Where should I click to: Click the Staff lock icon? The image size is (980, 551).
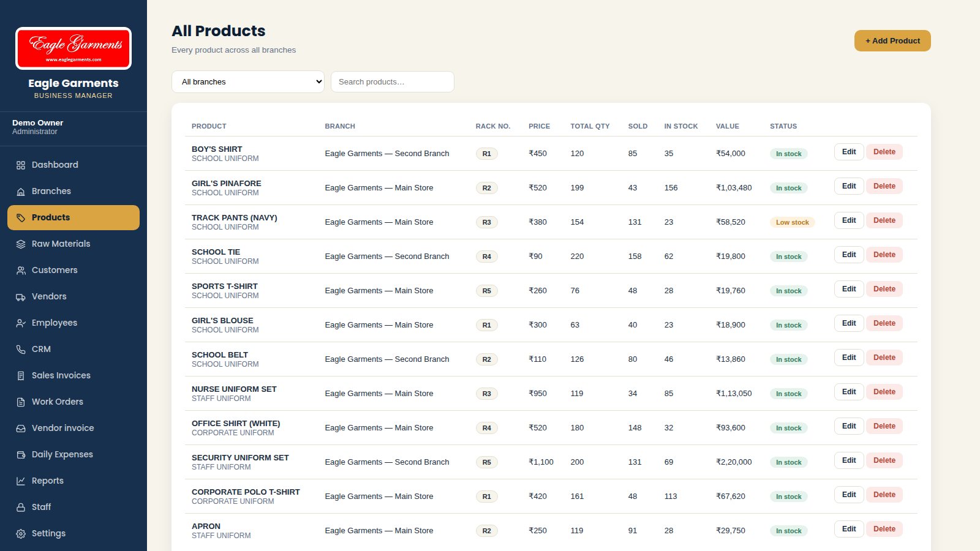[x=21, y=508]
